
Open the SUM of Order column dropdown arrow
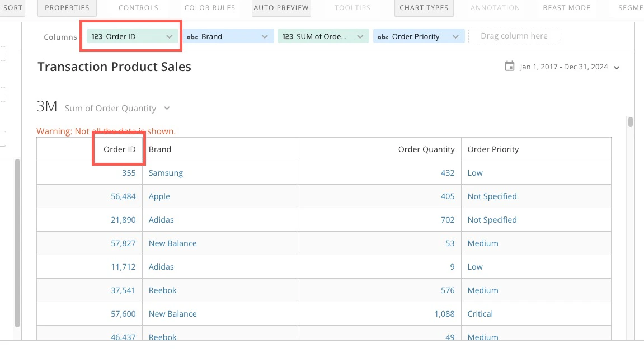pos(360,36)
